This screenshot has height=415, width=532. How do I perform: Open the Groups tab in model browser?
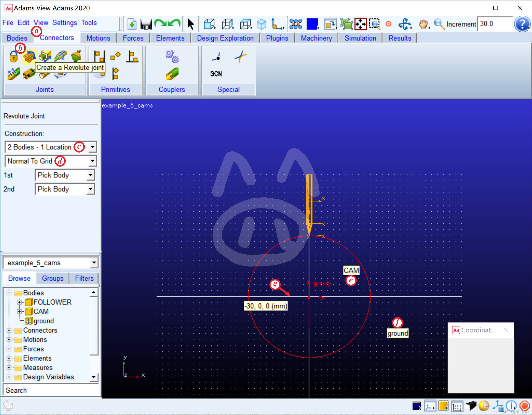tap(53, 278)
